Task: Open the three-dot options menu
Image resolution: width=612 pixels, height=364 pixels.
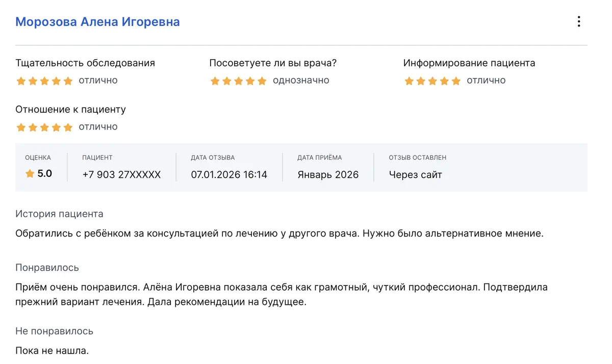Action: coord(578,21)
